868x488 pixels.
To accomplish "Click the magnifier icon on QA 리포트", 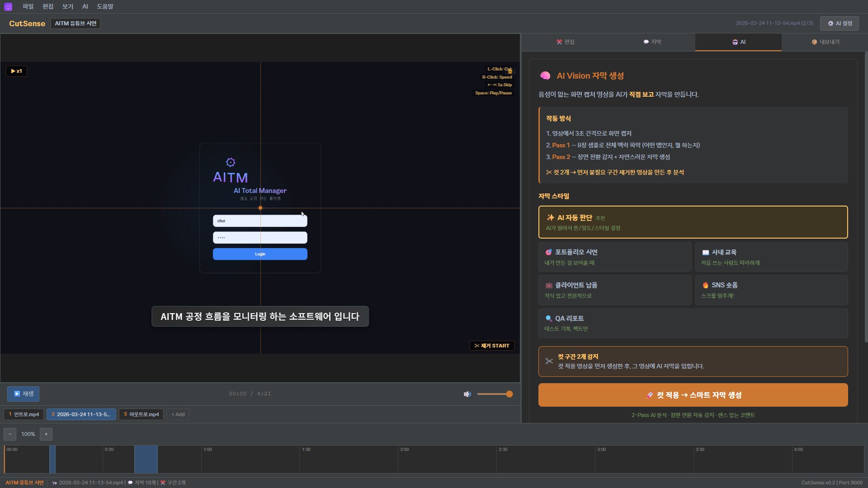I will [x=548, y=319].
